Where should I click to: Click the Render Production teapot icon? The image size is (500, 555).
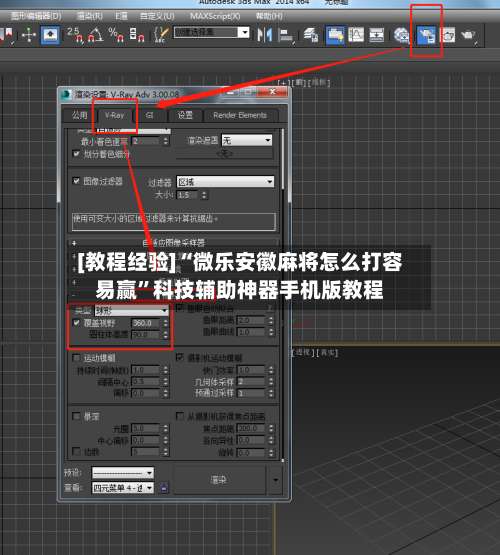pos(469,35)
